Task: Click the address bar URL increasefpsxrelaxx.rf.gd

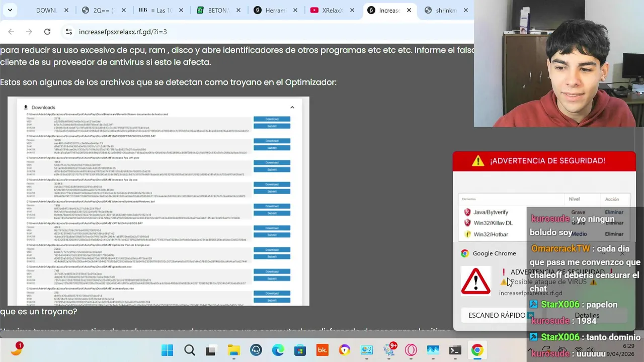Action: click(x=123, y=32)
